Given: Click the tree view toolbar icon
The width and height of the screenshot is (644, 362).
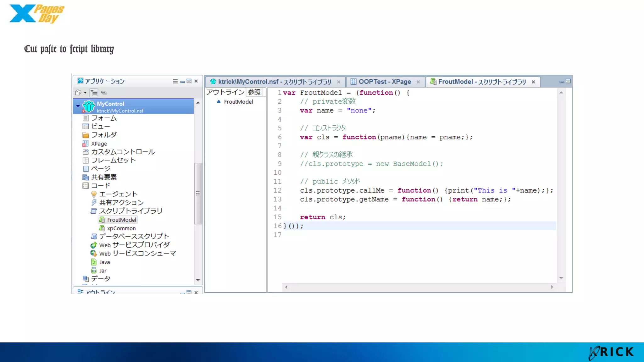Looking at the screenshot, I should tap(94, 93).
